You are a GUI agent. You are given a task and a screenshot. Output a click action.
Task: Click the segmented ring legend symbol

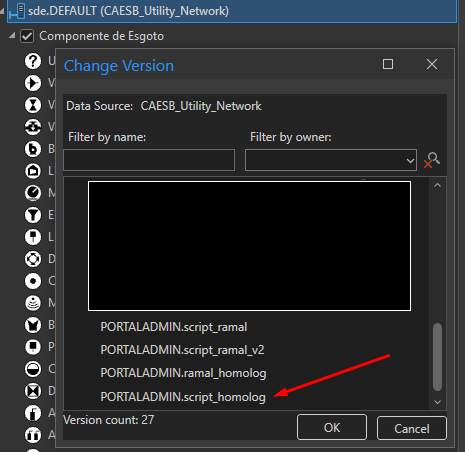coord(33,259)
